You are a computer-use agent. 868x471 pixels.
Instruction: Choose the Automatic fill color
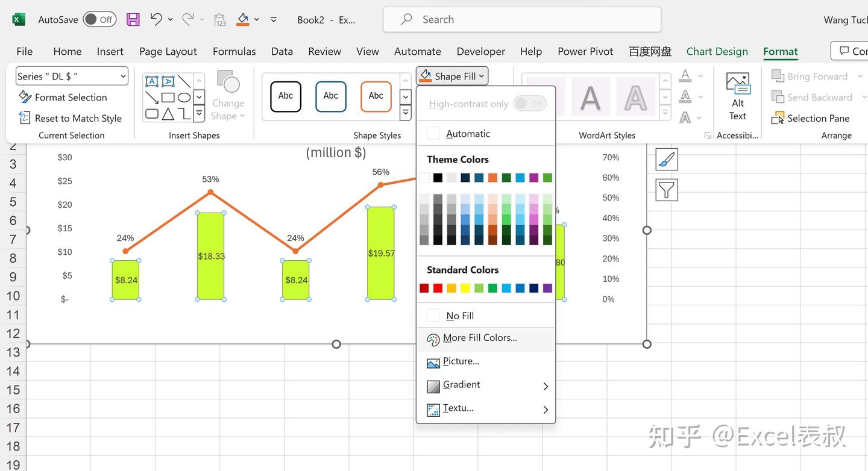486,134
